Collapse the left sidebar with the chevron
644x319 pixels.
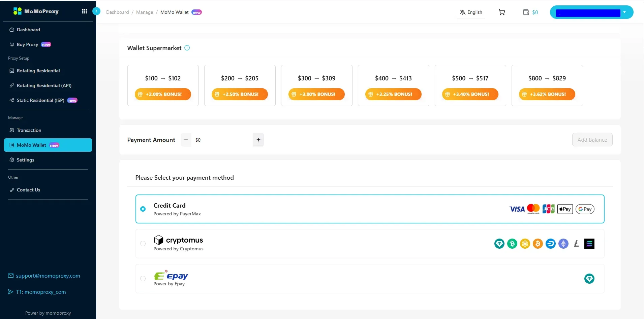[x=96, y=11]
